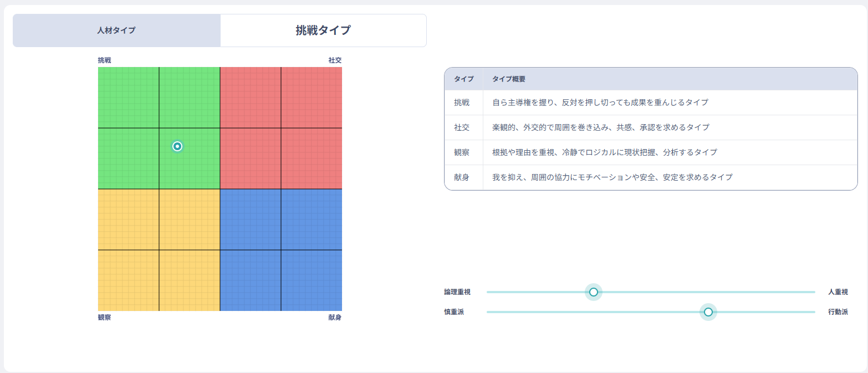Click the 慎重派 to 行動派 slider handle
The height and width of the screenshot is (373, 868).
pos(708,312)
